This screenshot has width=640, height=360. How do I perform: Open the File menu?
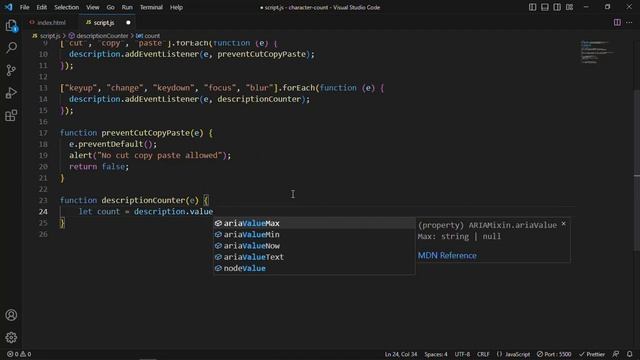point(24,7)
